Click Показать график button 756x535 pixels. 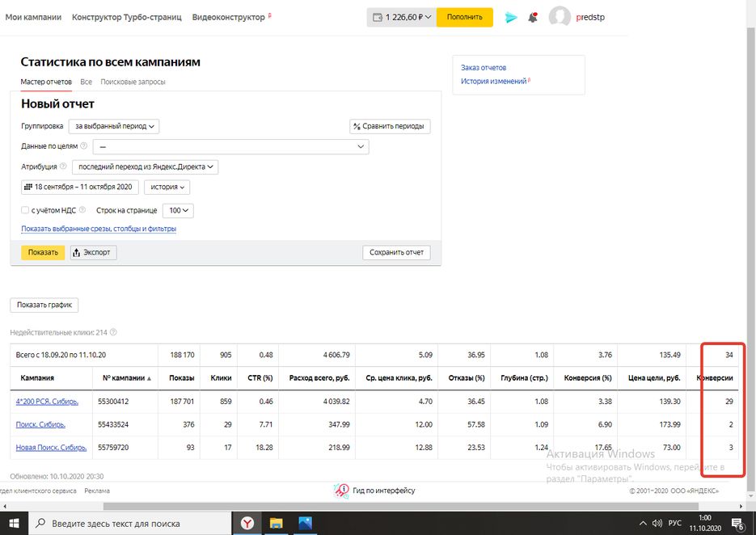coord(44,305)
